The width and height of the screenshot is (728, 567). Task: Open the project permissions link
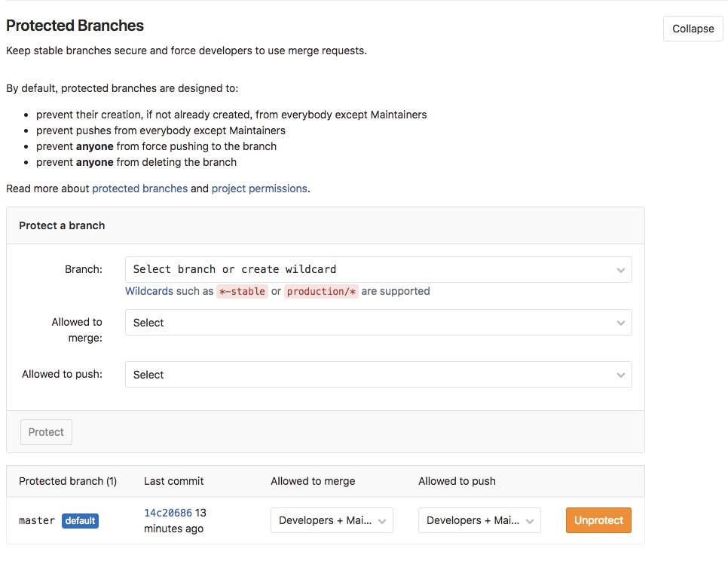point(259,188)
